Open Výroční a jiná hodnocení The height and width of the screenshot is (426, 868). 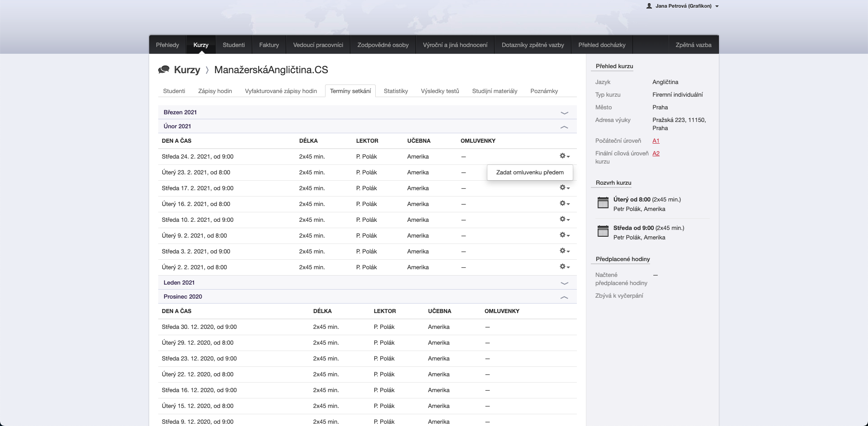(x=455, y=45)
